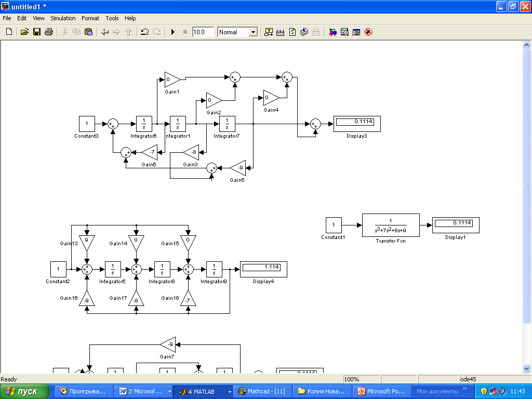
Task: Select the Gain3 block with value -8
Action: (x=191, y=152)
